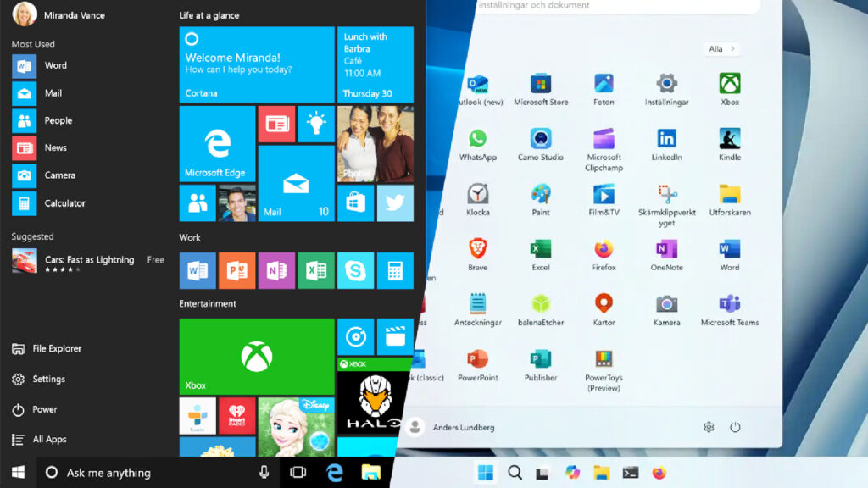The height and width of the screenshot is (488, 868).
Task: Launch Firefox from the Start grid
Action: [x=604, y=255]
